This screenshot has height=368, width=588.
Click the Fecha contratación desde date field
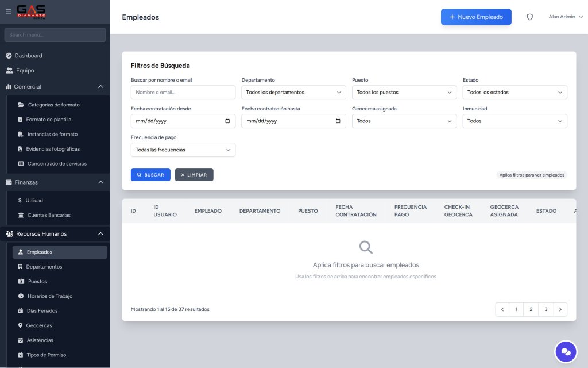point(183,121)
